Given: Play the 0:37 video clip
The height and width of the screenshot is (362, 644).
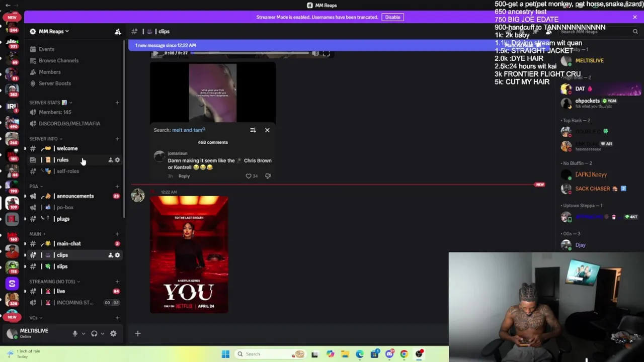Looking at the screenshot, I should [155, 53].
